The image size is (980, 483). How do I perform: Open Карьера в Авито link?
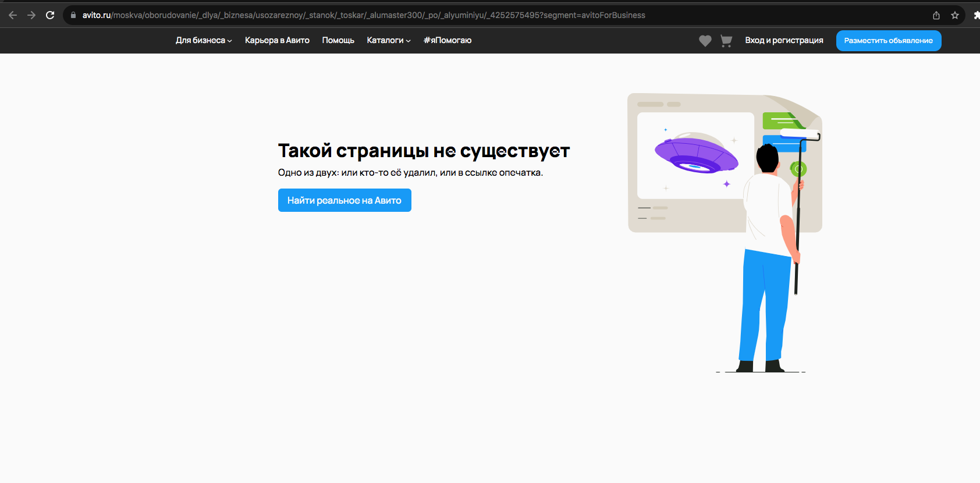277,40
